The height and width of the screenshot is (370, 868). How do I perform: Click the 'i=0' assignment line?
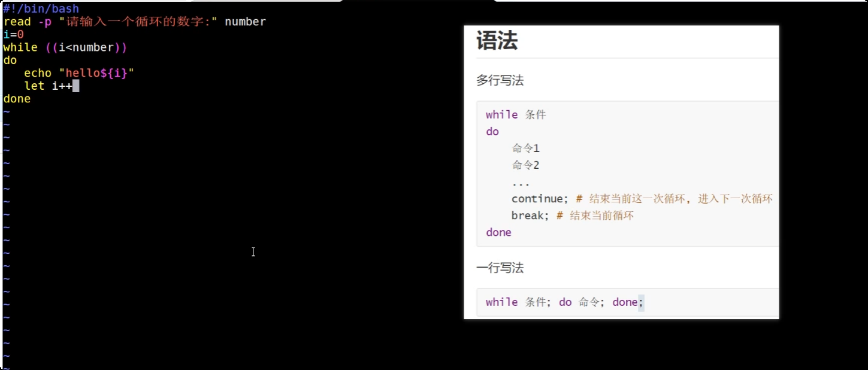click(13, 35)
